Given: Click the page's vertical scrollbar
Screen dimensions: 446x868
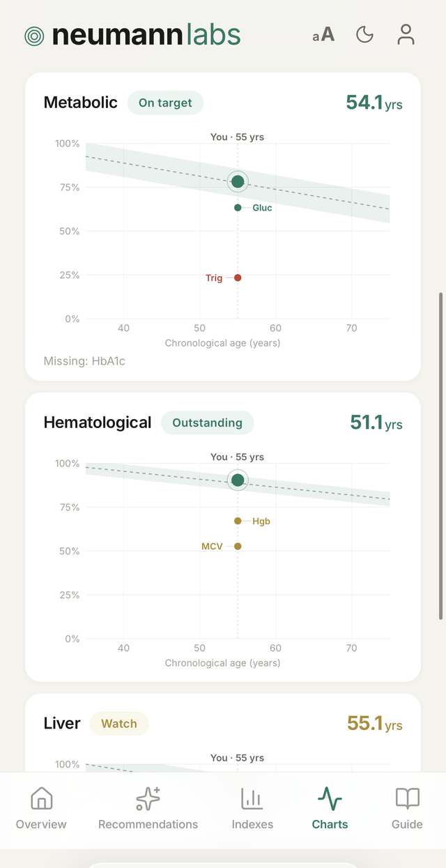Looking at the screenshot, I should (440, 456).
